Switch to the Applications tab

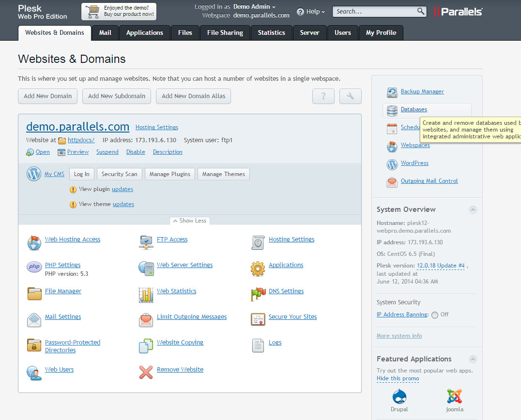[145, 33]
